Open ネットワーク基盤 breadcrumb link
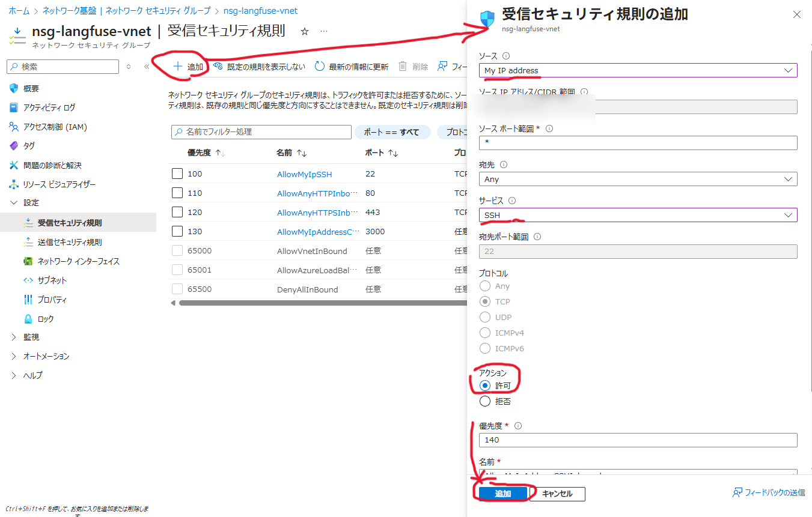 [69, 11]
